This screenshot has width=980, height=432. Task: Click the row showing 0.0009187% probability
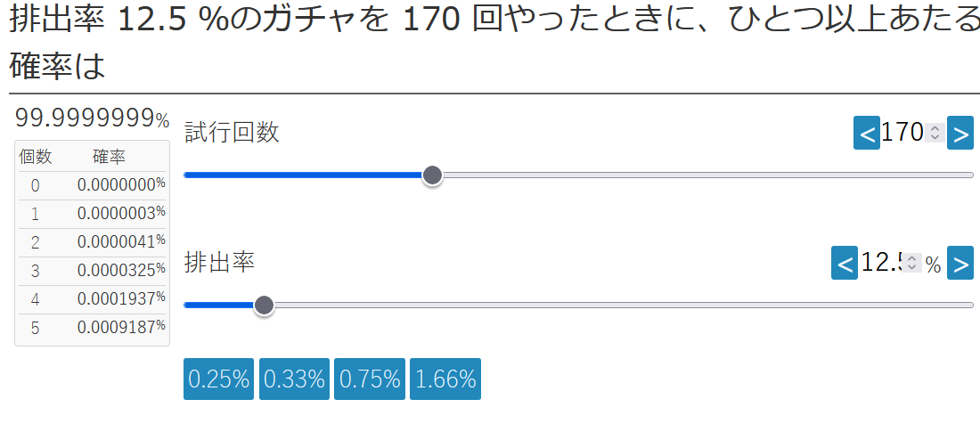(x=92, y=328)
